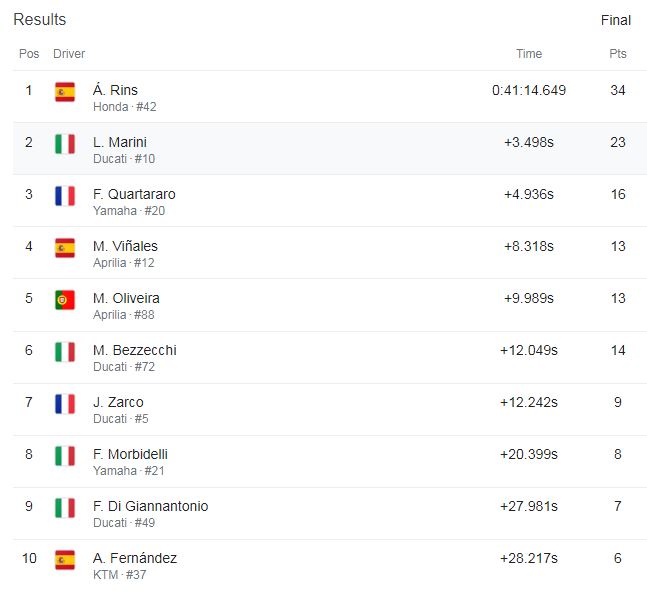Image resolution: width=647 pixels, height=591 pixels.
Task: Click the Spain flag next to A. Fernández
Action: [x=65, y=560]
